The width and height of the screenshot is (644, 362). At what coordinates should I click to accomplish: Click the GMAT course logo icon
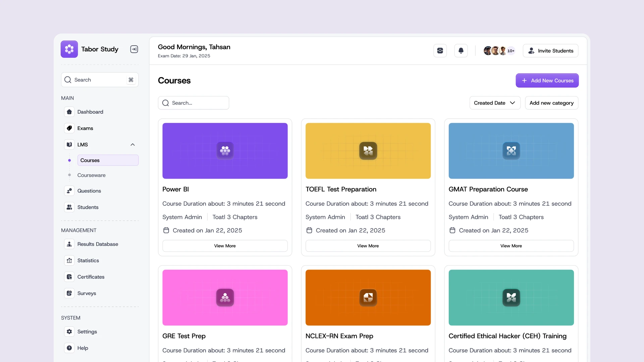(511, 151)
